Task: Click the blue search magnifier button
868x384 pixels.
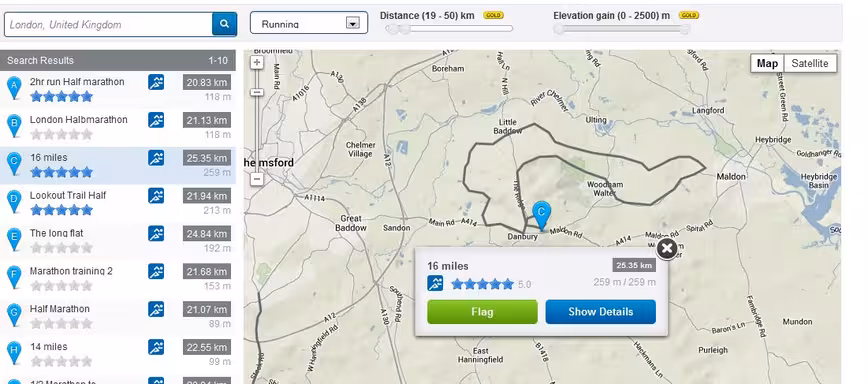Action: click(x=224, y=24)
